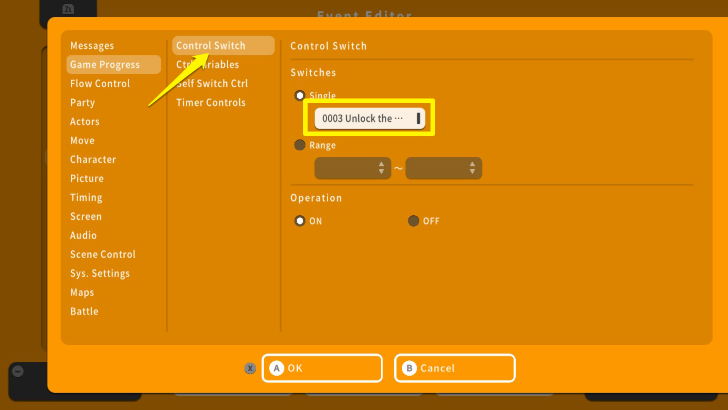Open the Move category
The width and height of the screenshot is (728, 410).
point(82,141)
